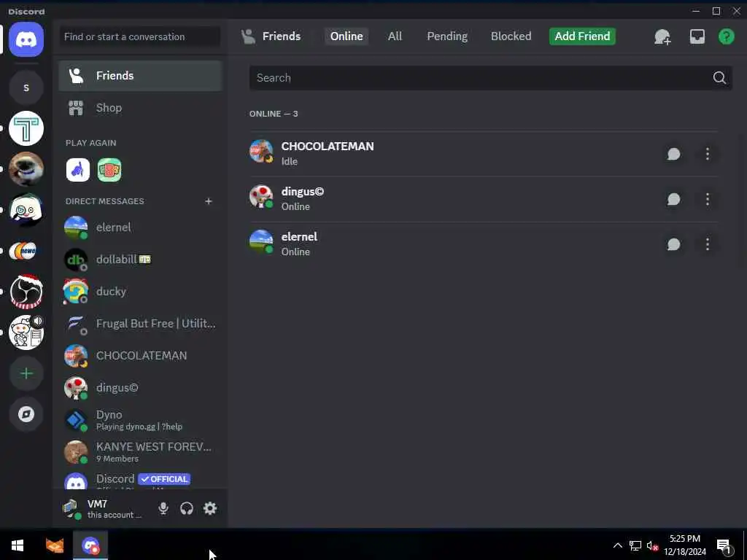Screen dimensions: 747x560
Task: Switch to Blocked friends tab
Action: click(x=511, y=36)
